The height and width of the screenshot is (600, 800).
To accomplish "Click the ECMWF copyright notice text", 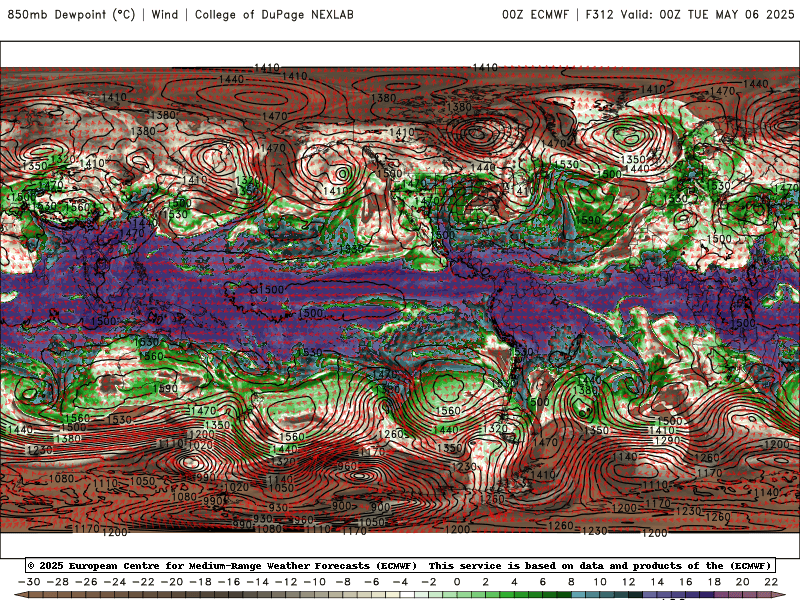I will pos(222,565).
